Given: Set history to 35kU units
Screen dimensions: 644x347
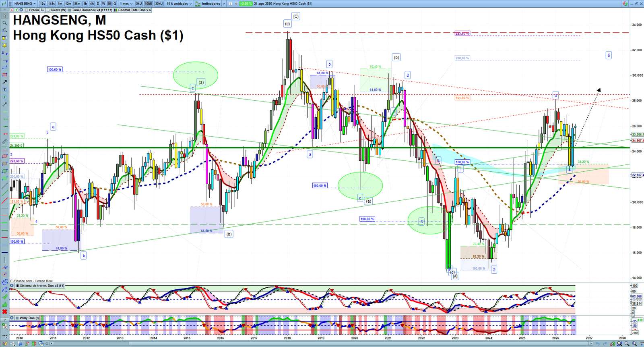Looking at the screenshot, I should [159, 4].
